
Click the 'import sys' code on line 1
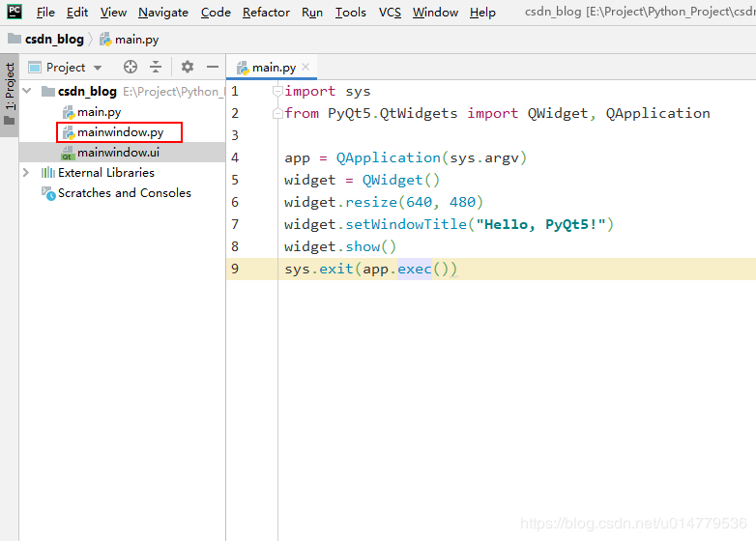328,91
